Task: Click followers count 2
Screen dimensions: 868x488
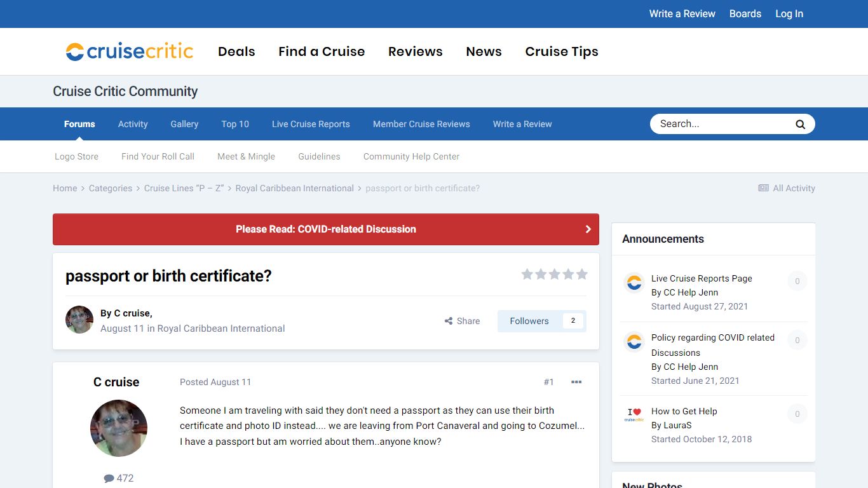Action: point(573,321)
